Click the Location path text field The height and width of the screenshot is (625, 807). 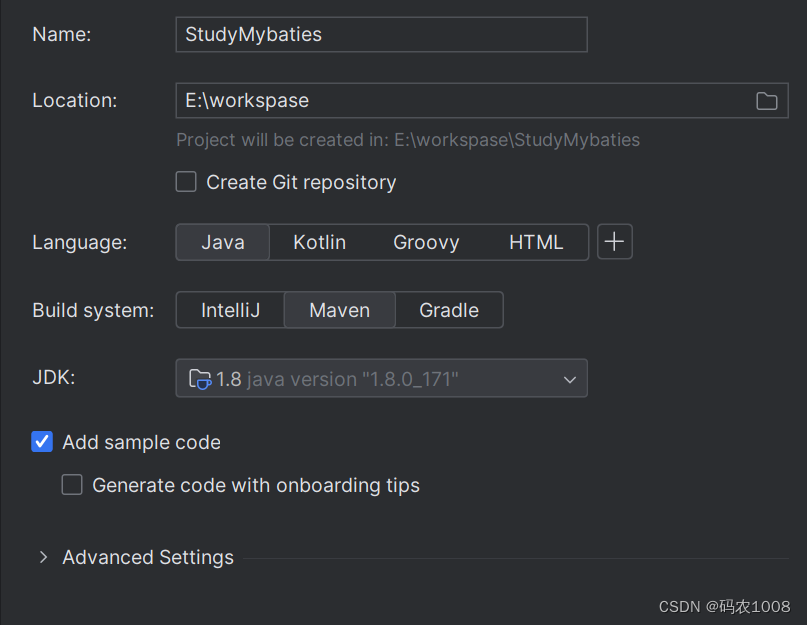coord(460,101)
